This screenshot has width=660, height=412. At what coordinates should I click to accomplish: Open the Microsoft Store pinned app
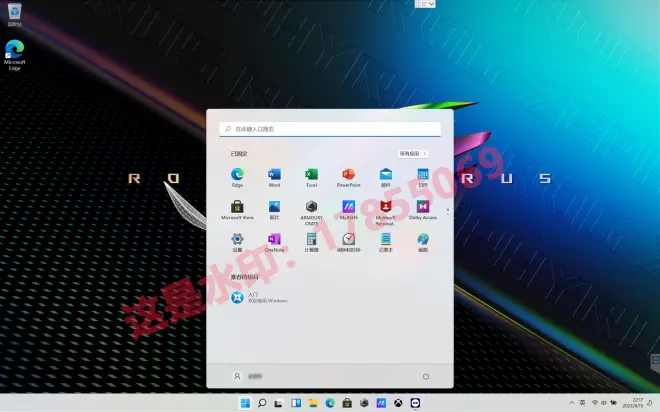[238, 208]
